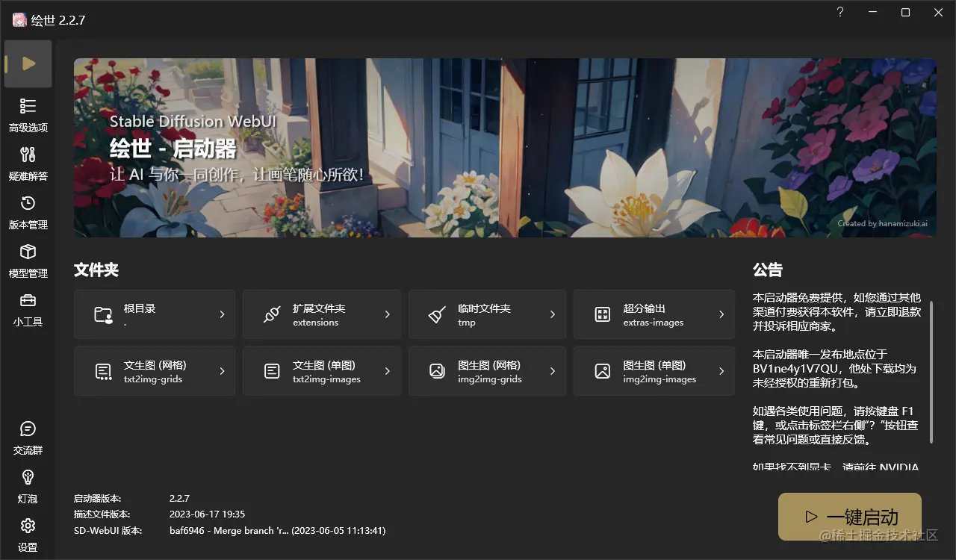Maximize the 绘世 window
The width and height of the screenshot is (956, 560).
click(x=906, y=13)
